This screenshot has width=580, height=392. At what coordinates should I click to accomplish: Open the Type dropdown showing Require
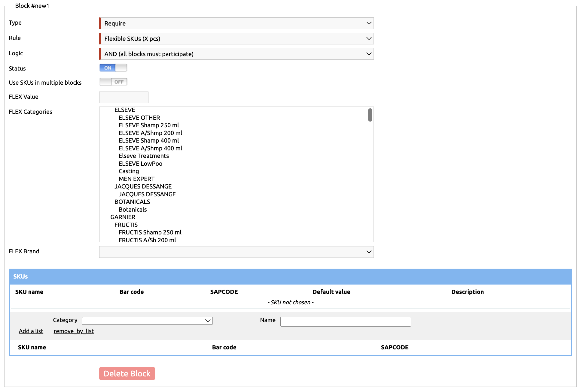236,23
